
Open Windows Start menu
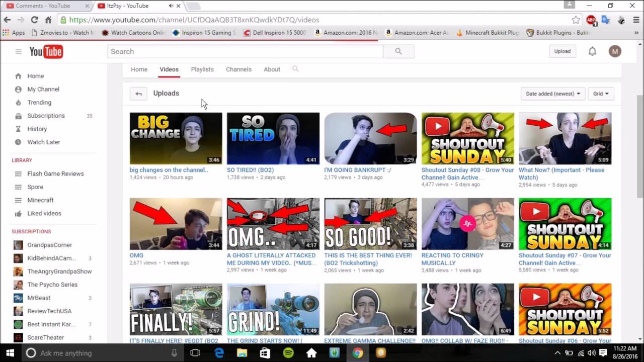[x=10, y=353]
